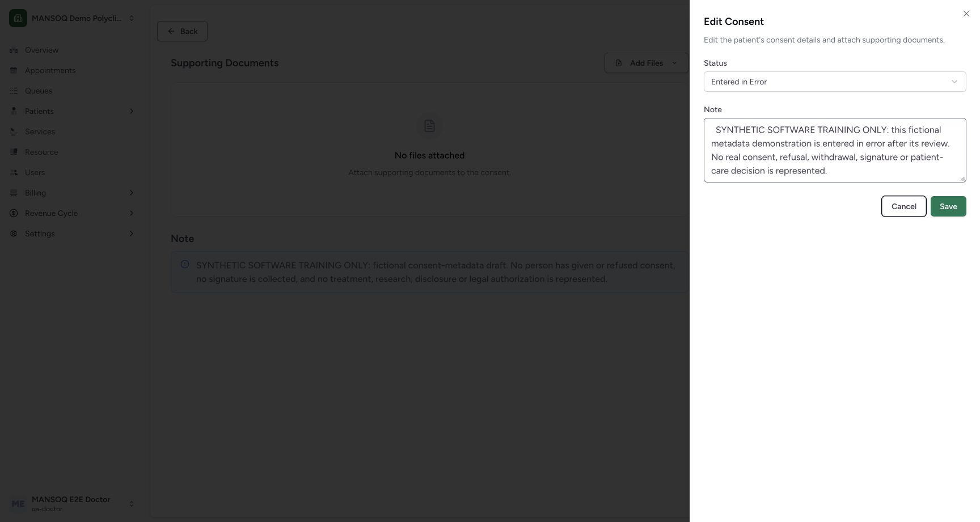Open Users in the sidebar
980x522 pixels.
point(72,172)
